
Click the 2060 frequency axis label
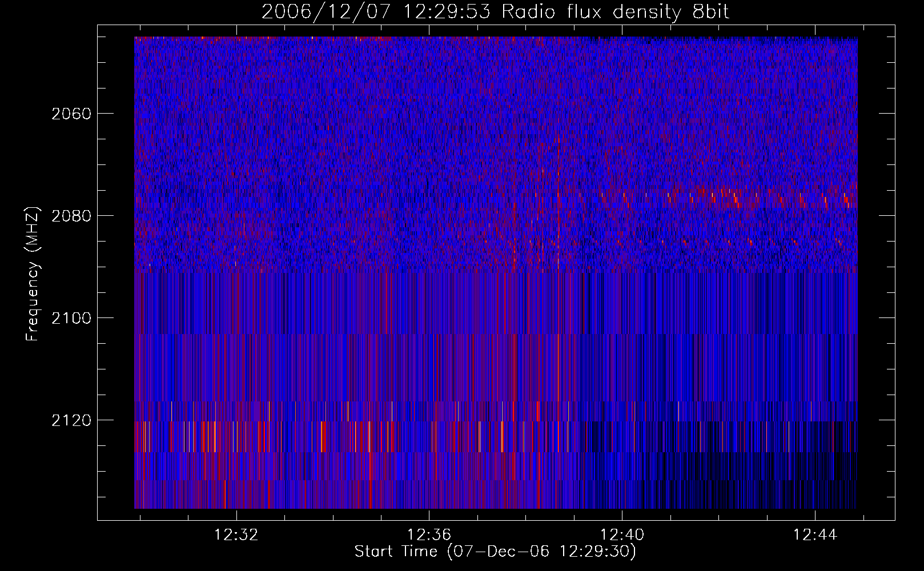(x=71, y=114)
